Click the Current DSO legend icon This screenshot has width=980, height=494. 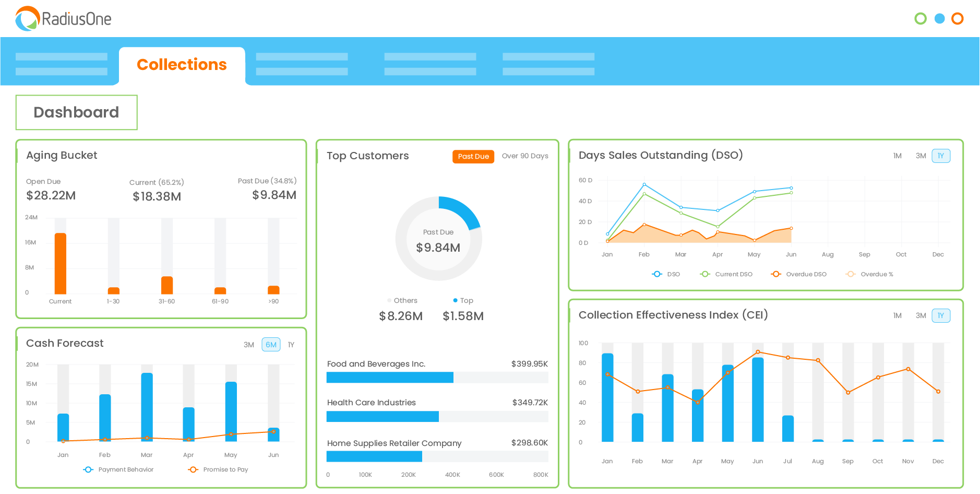tap(705, 274)
